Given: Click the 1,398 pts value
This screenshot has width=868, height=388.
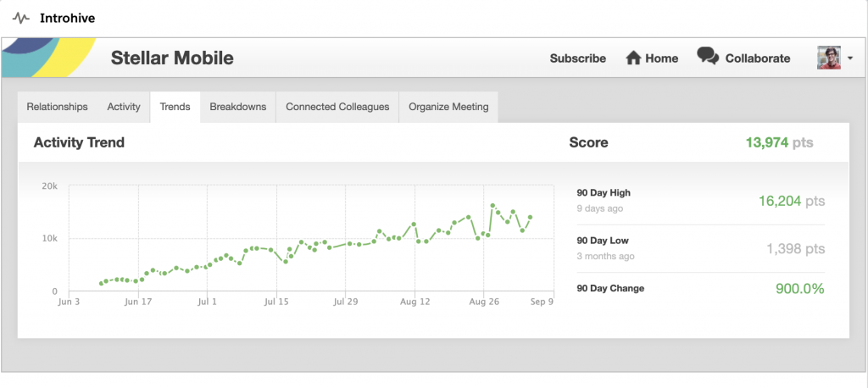Looking at the screenshot, I should tap(795, 248).
